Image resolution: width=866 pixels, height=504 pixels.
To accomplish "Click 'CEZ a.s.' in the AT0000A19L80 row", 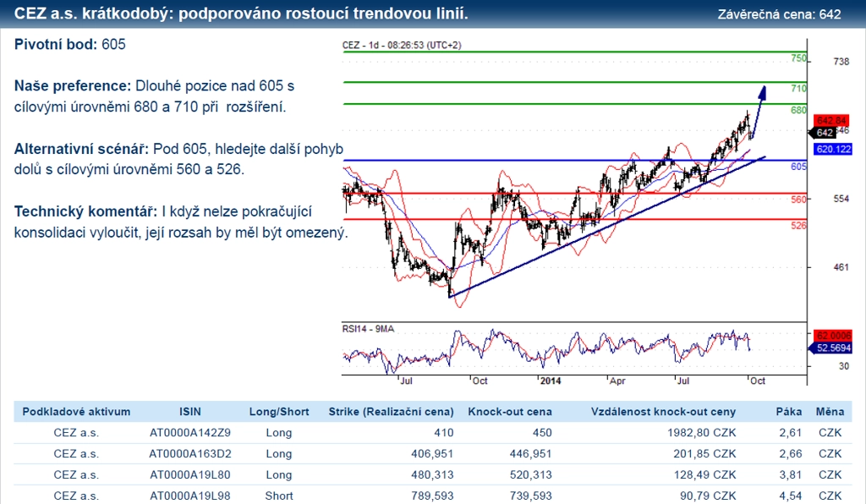I will tap(76, 474).
